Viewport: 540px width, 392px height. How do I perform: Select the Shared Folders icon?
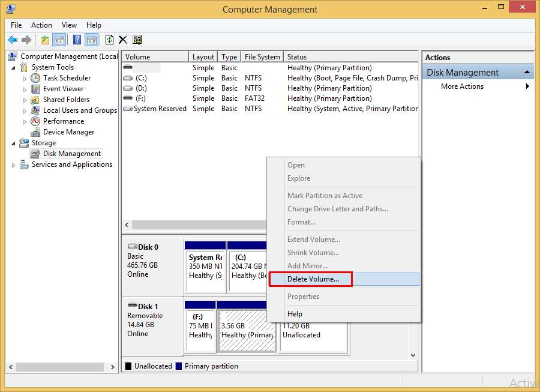(35, 100)
